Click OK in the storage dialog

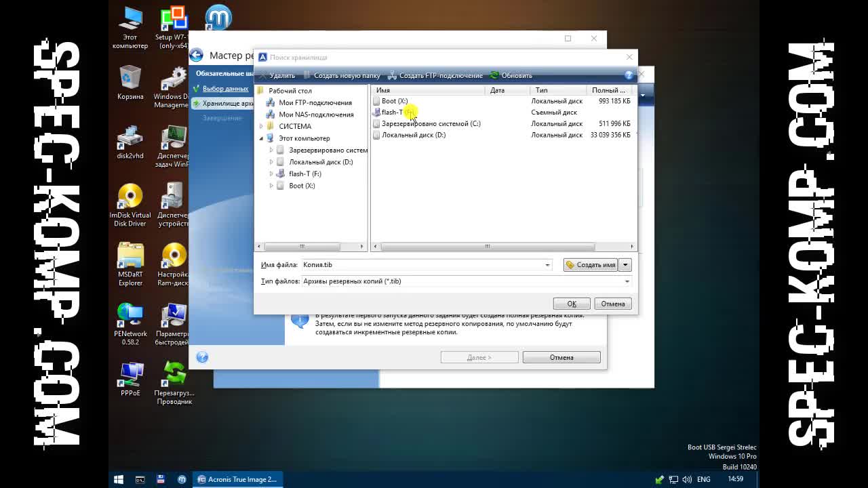572,304
